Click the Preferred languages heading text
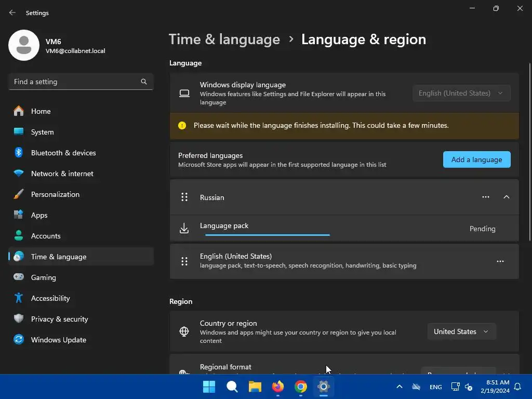 pos(210,155)
